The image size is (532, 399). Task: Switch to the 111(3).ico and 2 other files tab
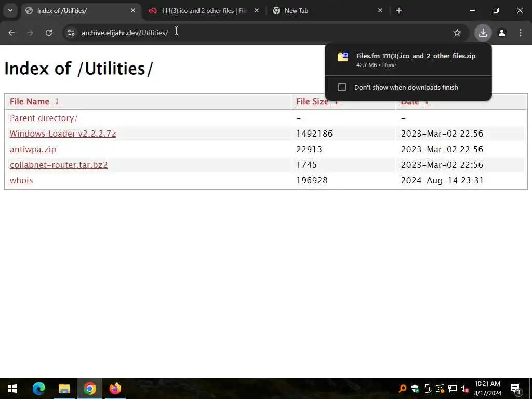(204, 11)
